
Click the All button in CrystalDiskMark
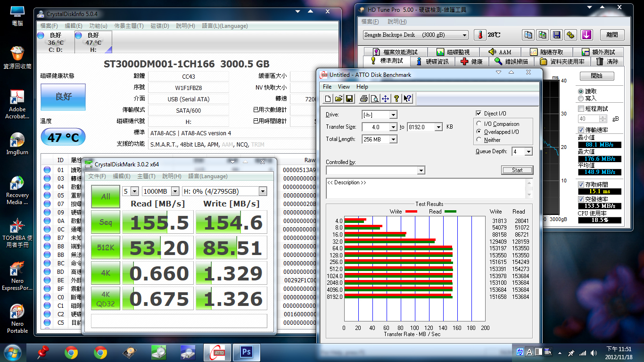[106, 197]
